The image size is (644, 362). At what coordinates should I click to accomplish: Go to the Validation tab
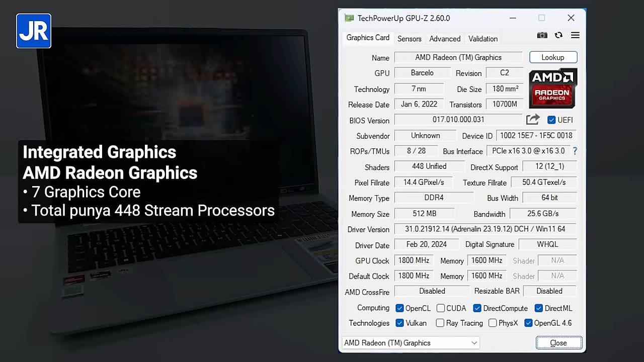click(482, 39)
